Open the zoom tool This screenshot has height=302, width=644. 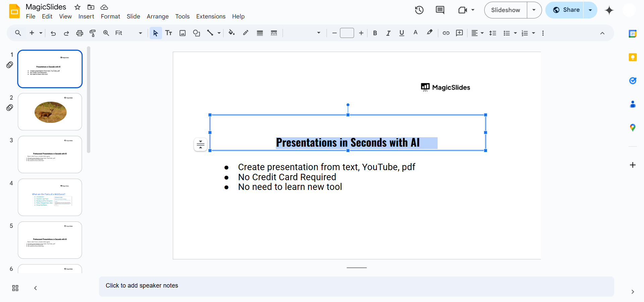click(106, 33)
